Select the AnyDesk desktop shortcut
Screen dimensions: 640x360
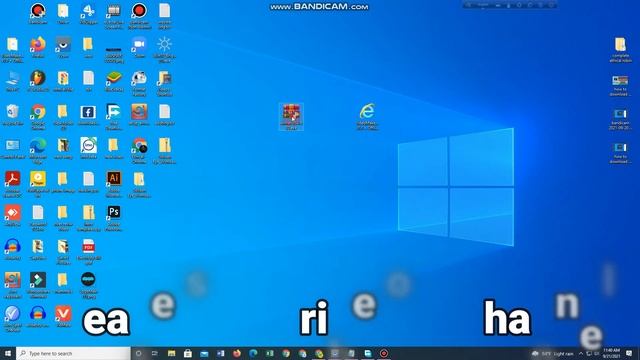pos(13,216)
